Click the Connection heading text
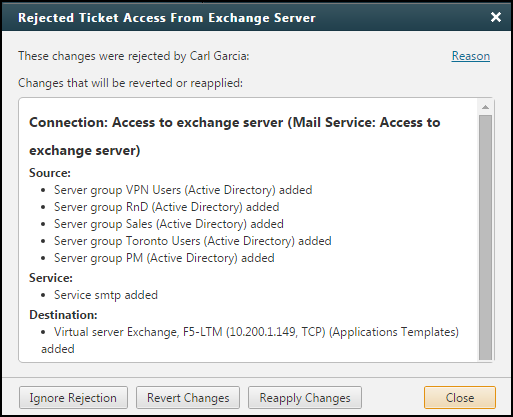Screen dimensions: 513x417 235,136
